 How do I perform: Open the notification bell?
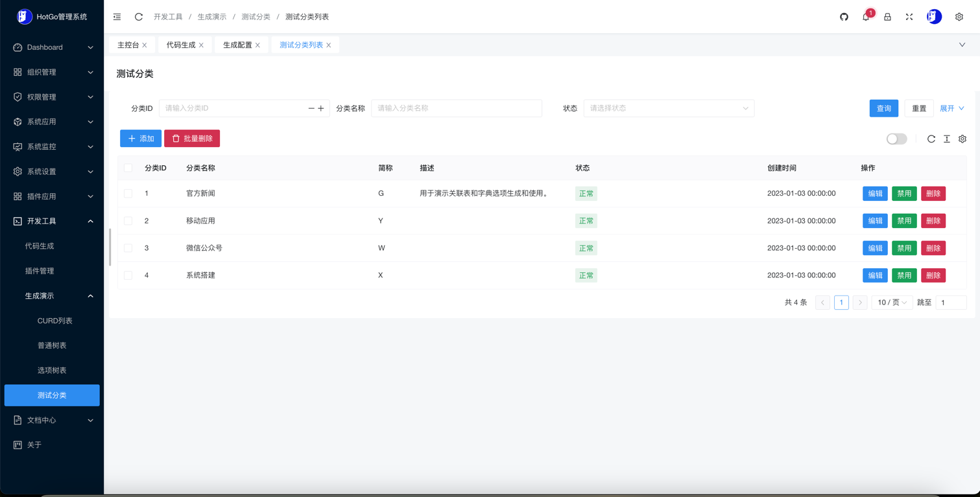[x=866, y=17]
